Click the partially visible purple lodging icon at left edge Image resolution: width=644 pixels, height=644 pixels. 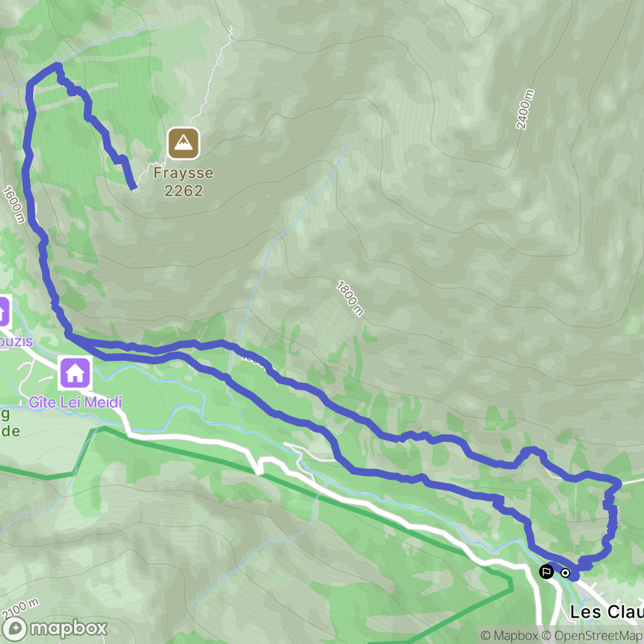[x=4, y=312]
